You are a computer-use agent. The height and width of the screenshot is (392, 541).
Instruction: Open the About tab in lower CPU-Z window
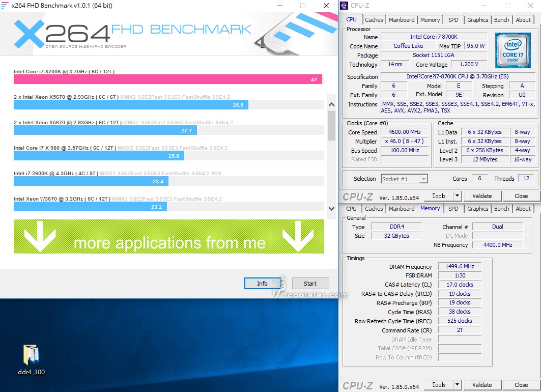tap(523, 209)
